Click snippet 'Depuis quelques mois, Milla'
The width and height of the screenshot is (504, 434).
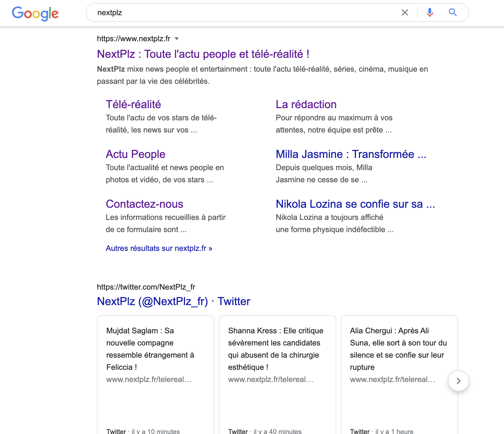point(324,168)
